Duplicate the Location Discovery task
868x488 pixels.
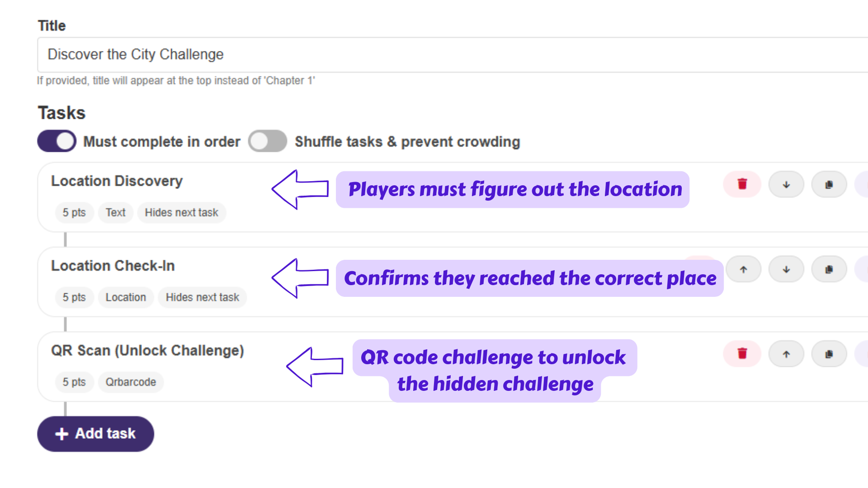829,184
